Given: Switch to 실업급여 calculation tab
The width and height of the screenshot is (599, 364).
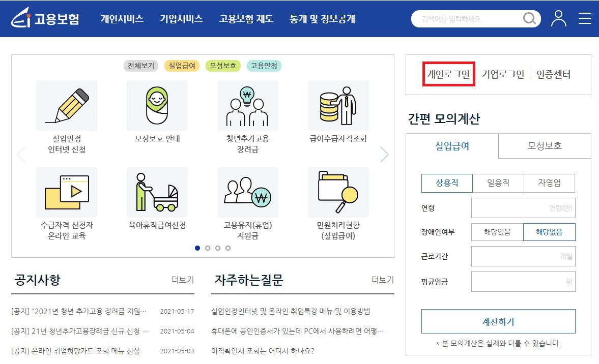Looking at the screenshot, I should pyautogui.click(x=452, y=146).
